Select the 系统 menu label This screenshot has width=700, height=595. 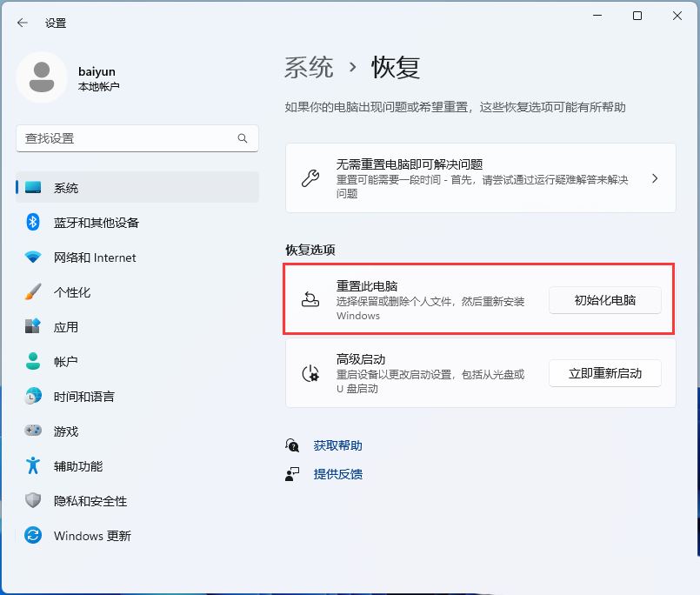[66, 188]
